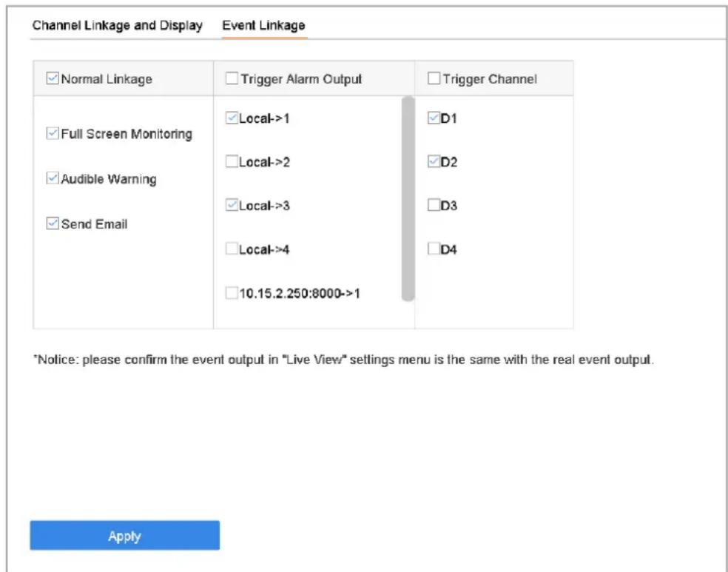Click the Notice text about Live View

click(x=343, y=360)
